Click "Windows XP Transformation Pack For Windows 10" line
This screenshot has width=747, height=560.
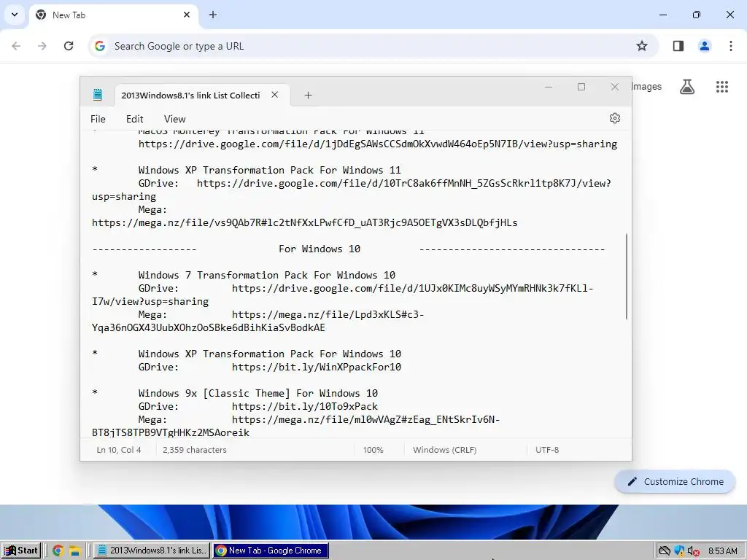270,354
